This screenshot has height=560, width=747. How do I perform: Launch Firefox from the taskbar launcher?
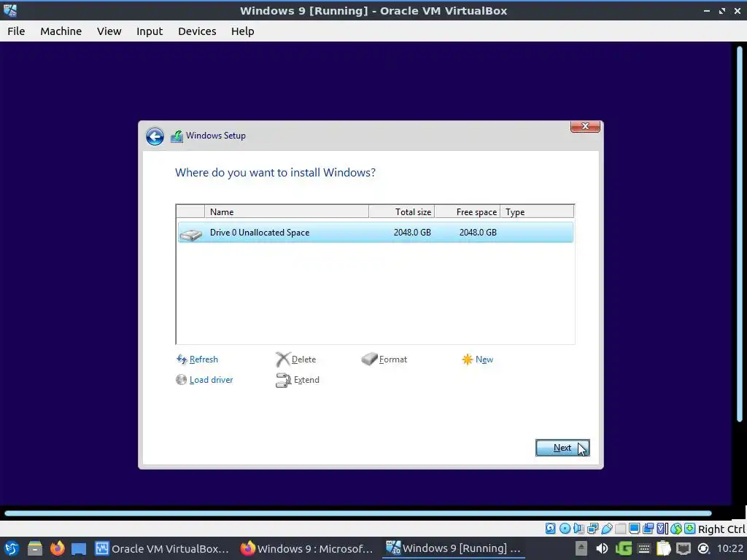(57, 548)
